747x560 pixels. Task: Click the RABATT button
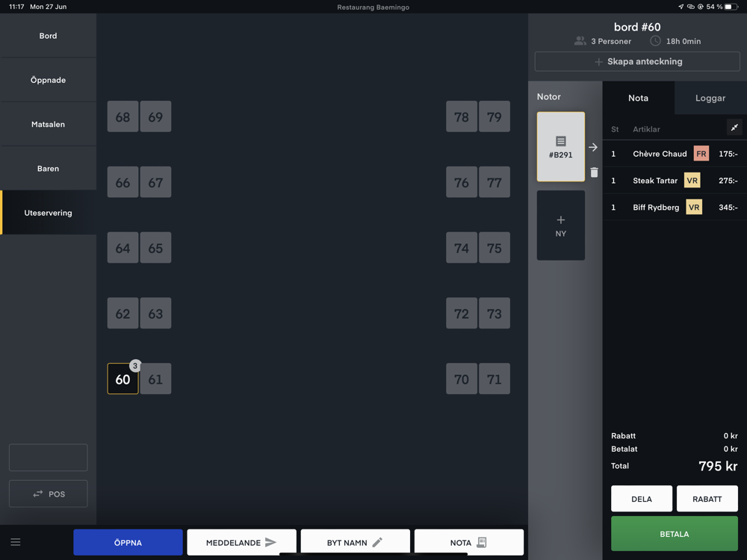tap(707, 499)
